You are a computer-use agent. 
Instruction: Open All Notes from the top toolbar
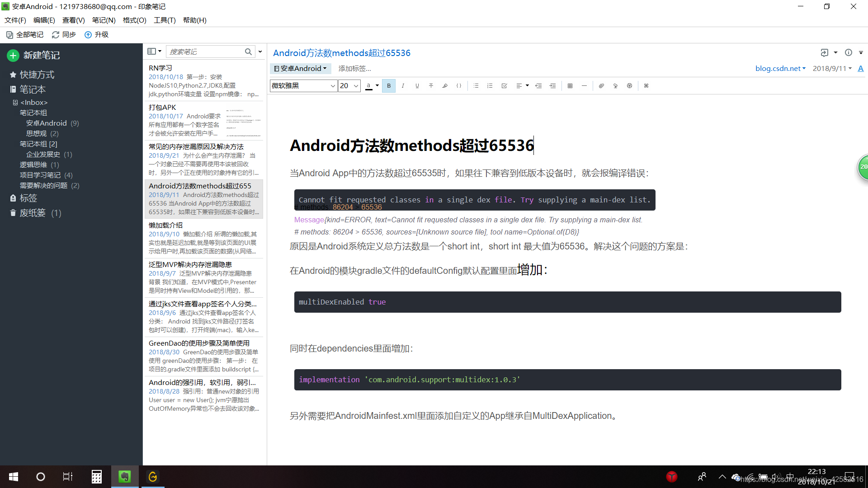[x=25, y=35]
